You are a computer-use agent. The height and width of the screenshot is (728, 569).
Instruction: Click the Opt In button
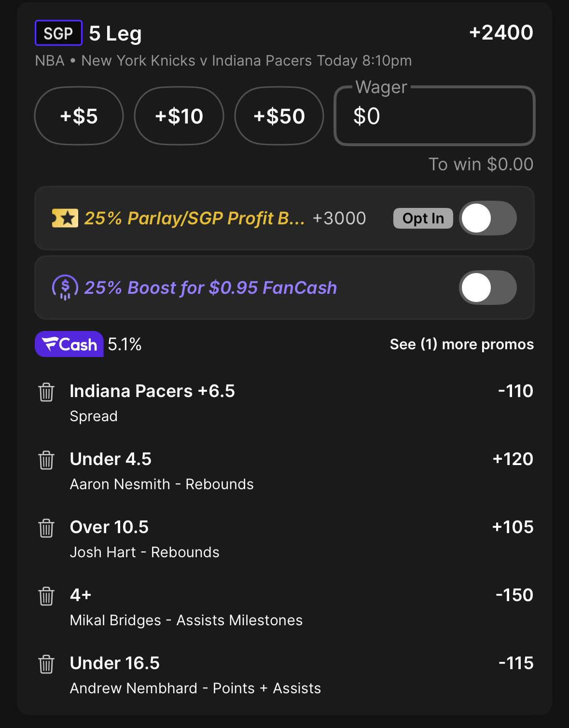coord(423,219)
